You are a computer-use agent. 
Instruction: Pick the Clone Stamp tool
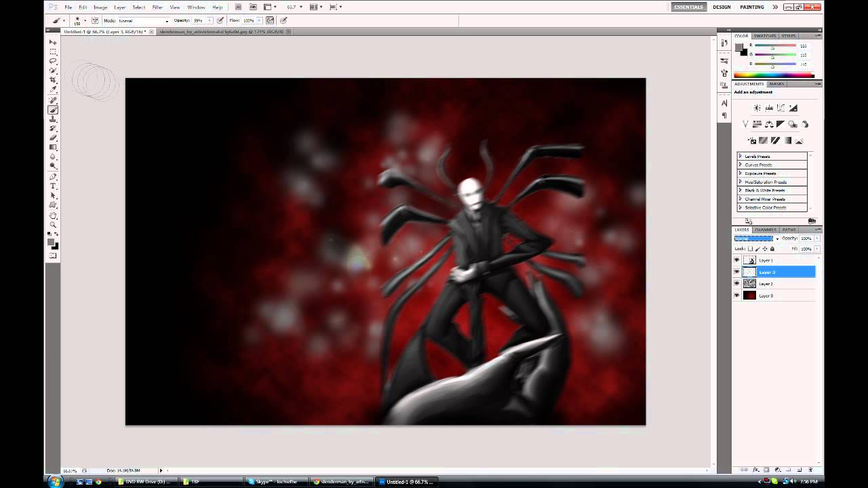(53, 119)
